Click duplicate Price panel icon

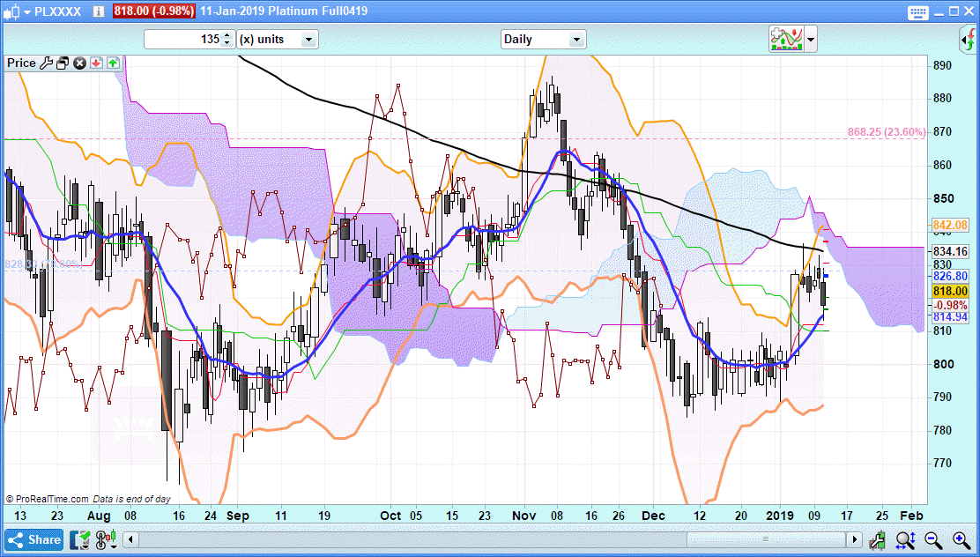pos(63,63)
